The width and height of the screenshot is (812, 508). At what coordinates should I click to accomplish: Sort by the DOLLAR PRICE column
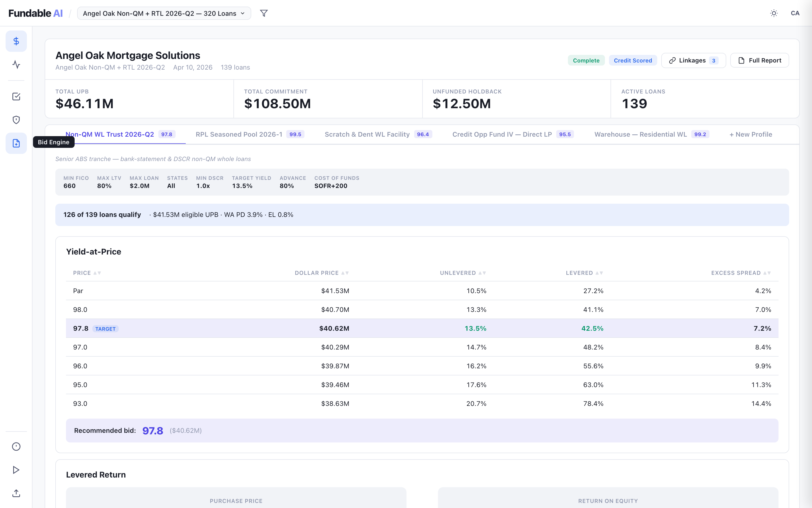(x=322, y=273)
